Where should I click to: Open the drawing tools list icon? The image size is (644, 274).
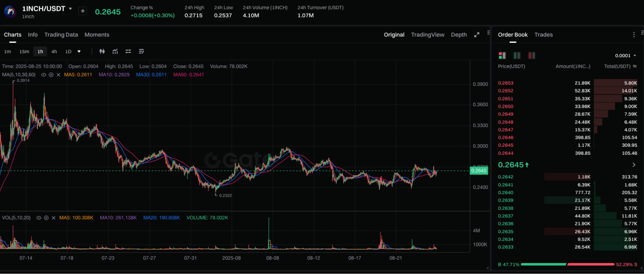point(141,51)
